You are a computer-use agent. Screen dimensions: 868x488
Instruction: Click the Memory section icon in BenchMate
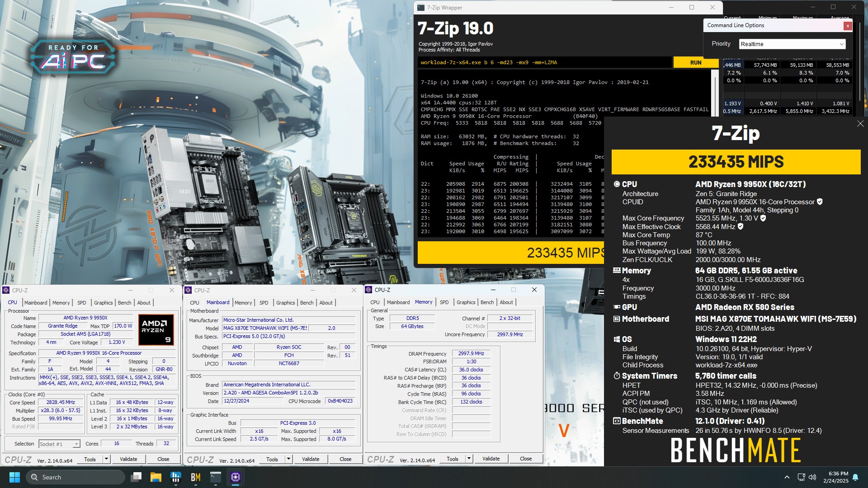coord(617,270)
